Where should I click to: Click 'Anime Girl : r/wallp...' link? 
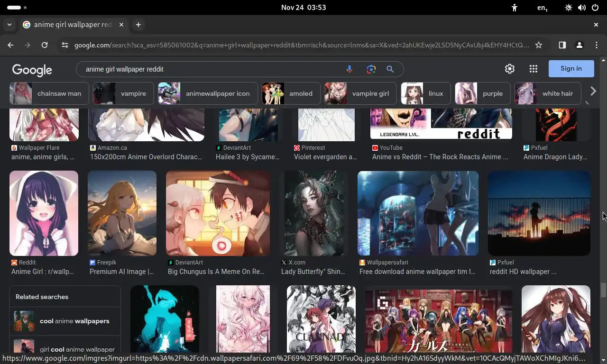(x=43, y=272)
